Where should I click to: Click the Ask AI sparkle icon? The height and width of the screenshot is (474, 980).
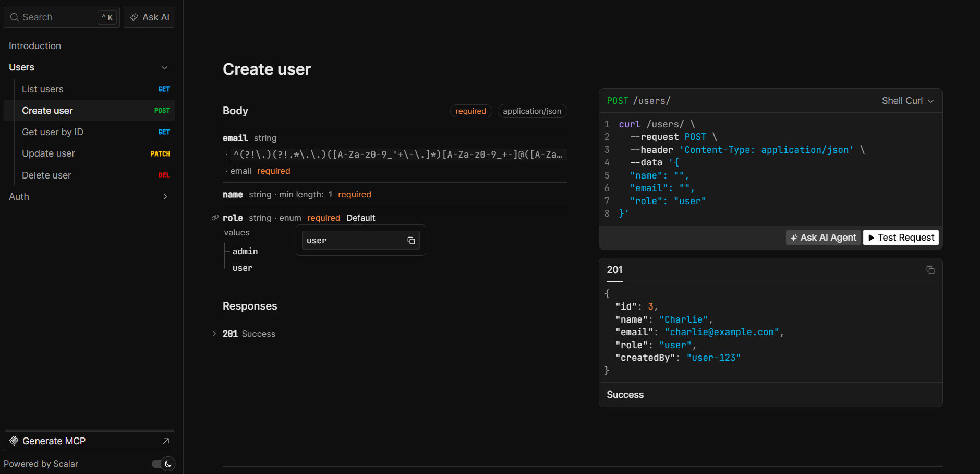[134, 17]
